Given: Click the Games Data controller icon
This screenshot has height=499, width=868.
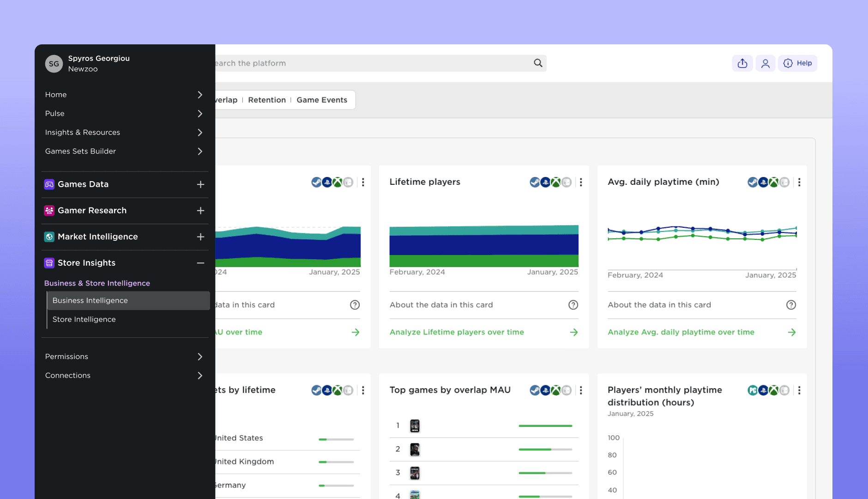Looking at the screenshot, I should pos(49,184).
